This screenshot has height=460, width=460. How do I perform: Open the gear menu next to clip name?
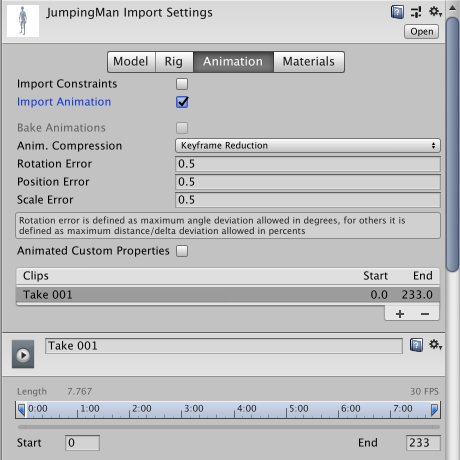435,345
